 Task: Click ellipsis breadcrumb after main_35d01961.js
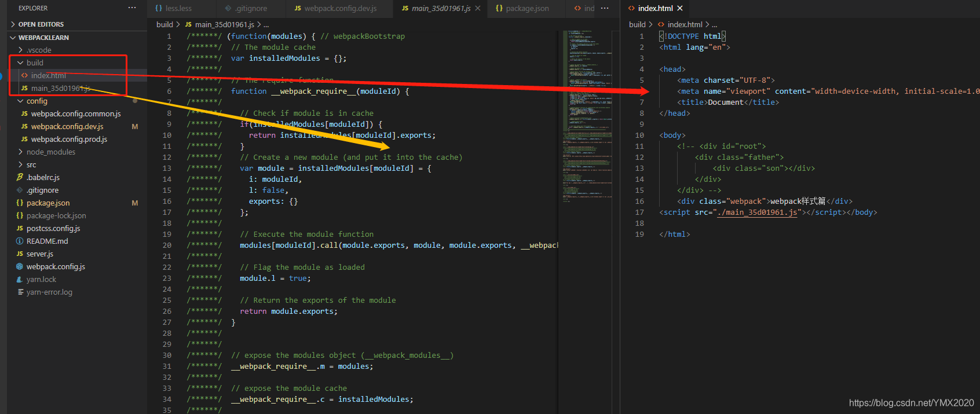point(266,24)
